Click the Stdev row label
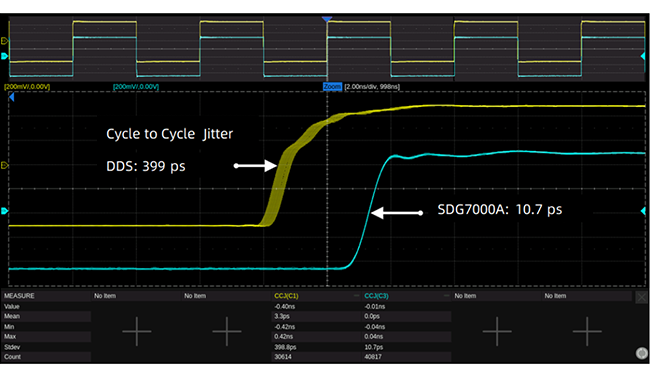 pos(12,347)
